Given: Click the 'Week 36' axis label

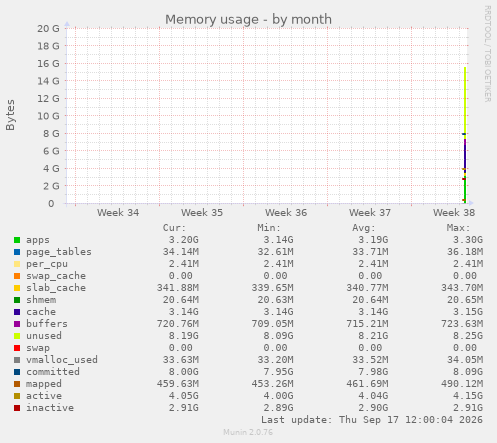Looking at the screenshot, I should 286,213.
